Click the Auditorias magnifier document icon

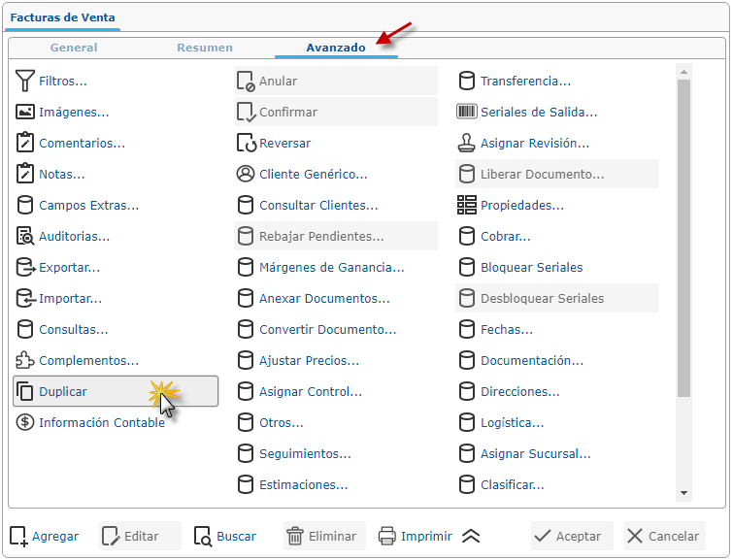(x=25, y=236)
